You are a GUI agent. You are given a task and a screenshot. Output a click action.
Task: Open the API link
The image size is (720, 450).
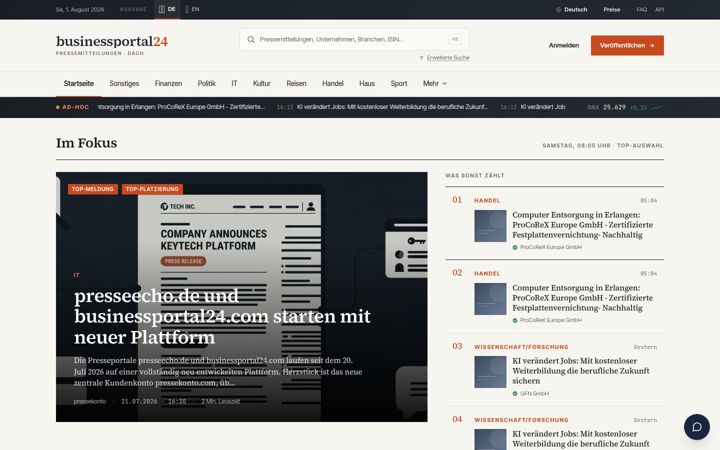[x=659, y=10]
